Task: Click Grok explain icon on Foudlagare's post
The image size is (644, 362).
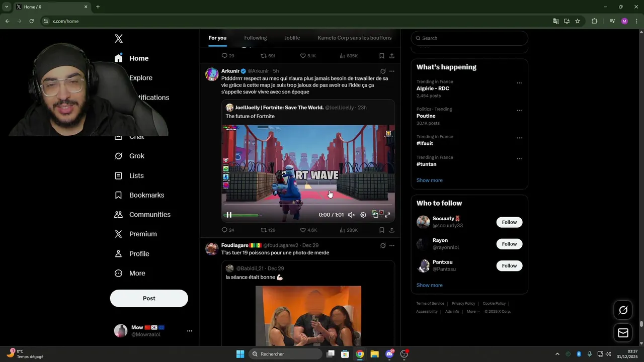Action: pyautogui.click(x=383, y=245)
